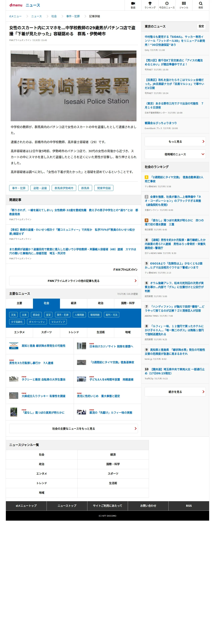
Task: Click the マスメディア subcategory chip
Action: click(x=58, y=322)
